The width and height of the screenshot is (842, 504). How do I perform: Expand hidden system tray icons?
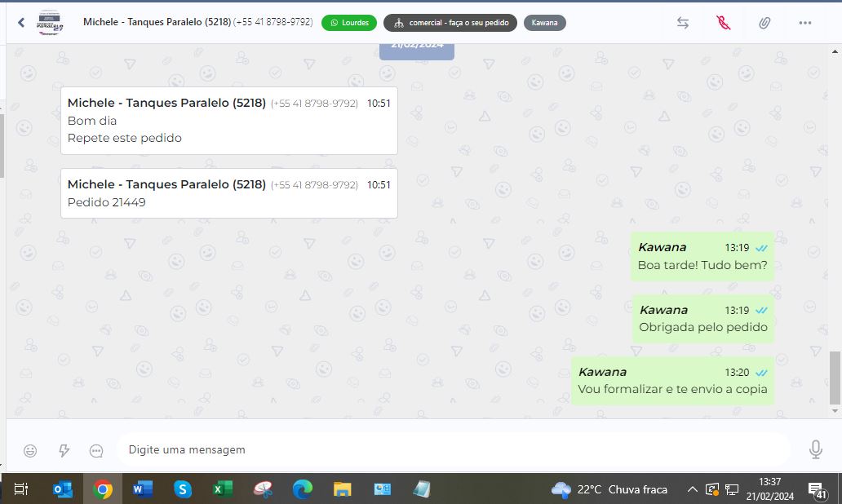[x=692, y=489]
